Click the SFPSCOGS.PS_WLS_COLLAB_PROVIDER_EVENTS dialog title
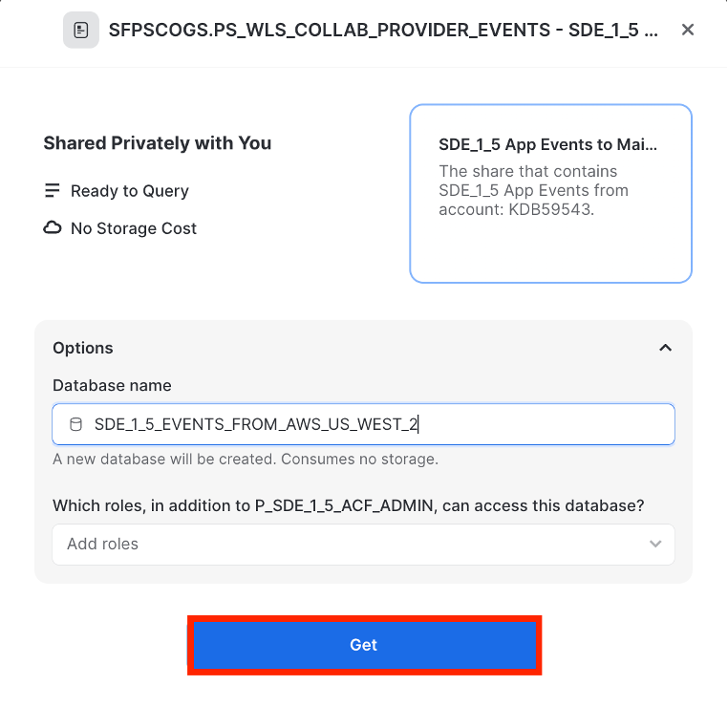 382,31
